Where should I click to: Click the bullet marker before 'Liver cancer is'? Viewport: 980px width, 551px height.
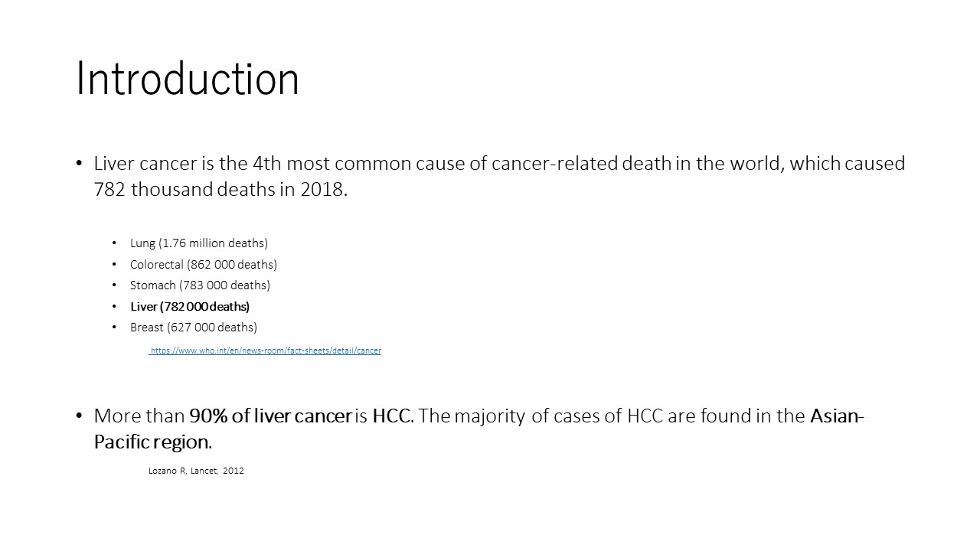coord(79,164)
